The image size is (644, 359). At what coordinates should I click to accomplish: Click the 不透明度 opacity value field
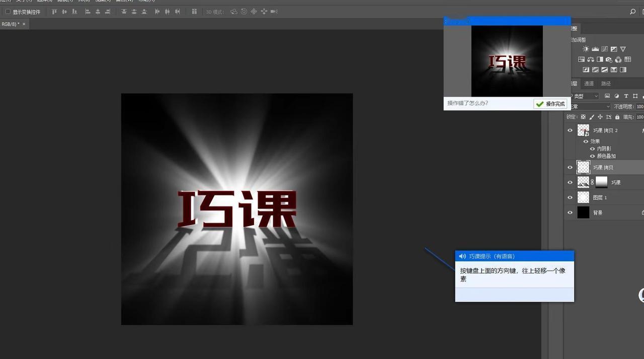click(640, 106)
